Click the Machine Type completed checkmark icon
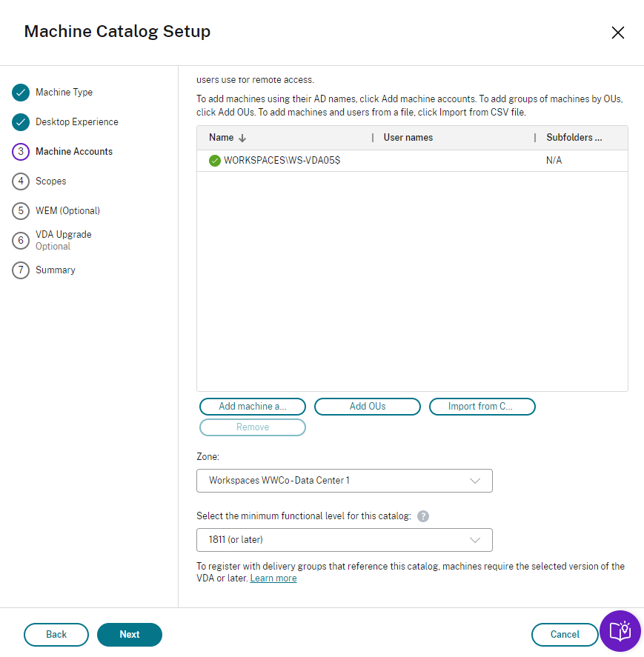Screen dimensions: 644x657 [x=20, y=93]
